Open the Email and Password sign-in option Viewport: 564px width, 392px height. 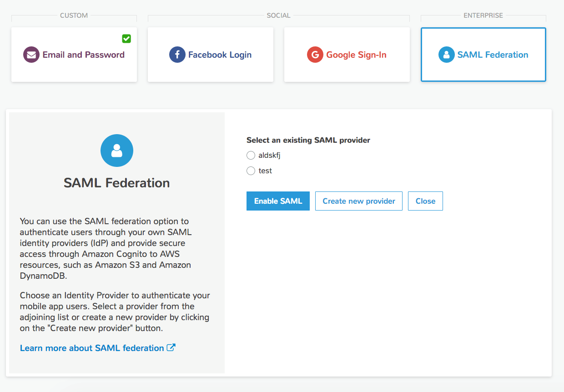[74, 55]
